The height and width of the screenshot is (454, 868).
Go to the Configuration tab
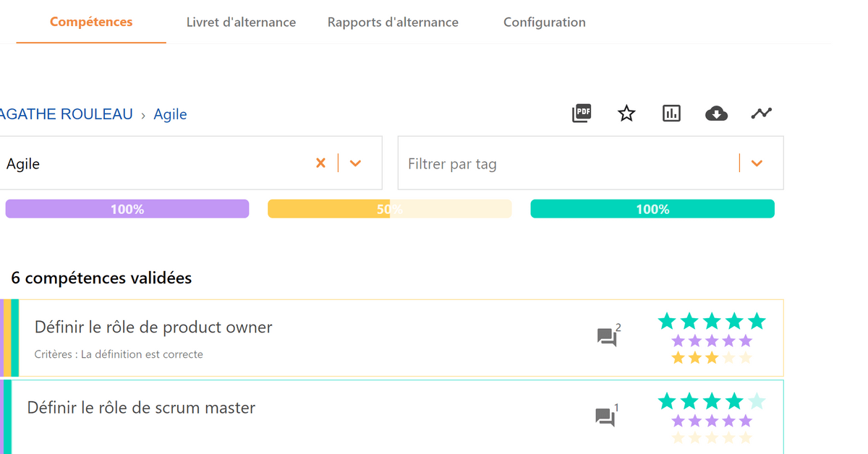(545, 22)
